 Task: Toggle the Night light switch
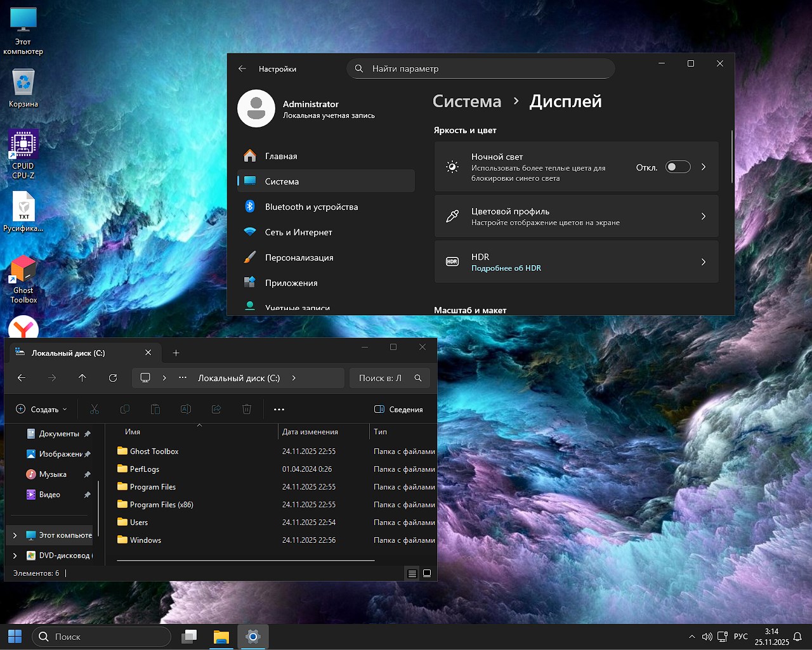[x=678, y=167]
